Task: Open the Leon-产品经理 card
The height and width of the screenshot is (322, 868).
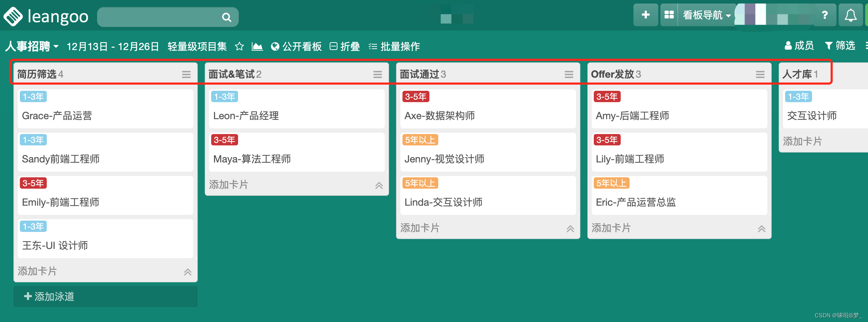Action: click(297, 109)
